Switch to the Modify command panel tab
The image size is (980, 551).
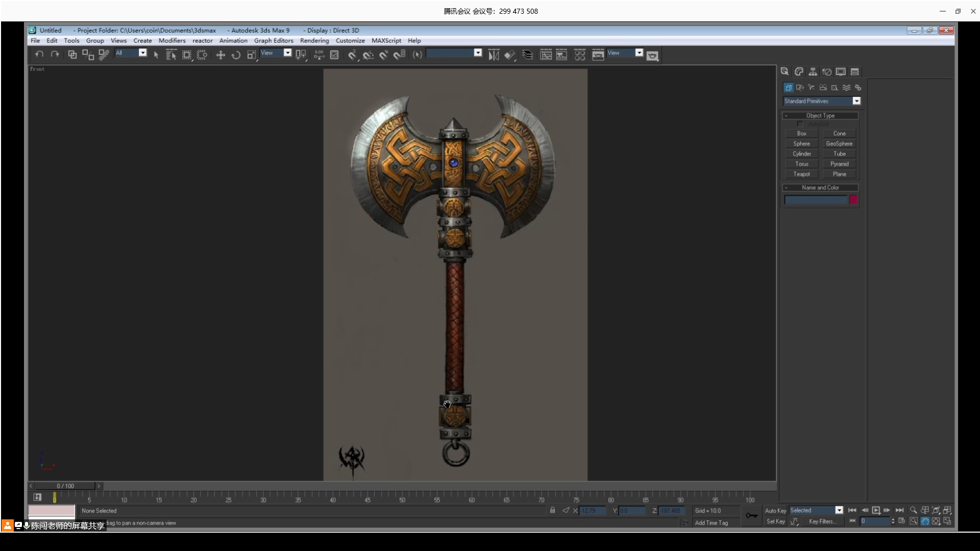point(799,72)
